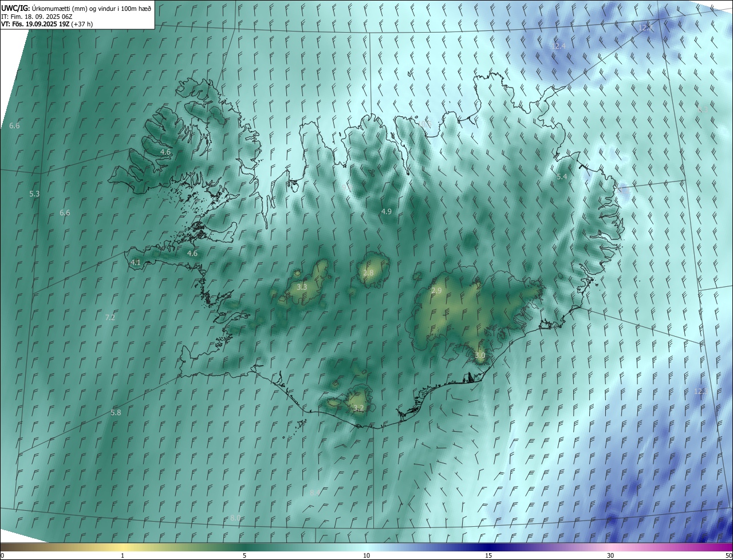Select the 8.0 value label
Image resolution: width=733 pixels, height=560 pixels.
point(235,518)
